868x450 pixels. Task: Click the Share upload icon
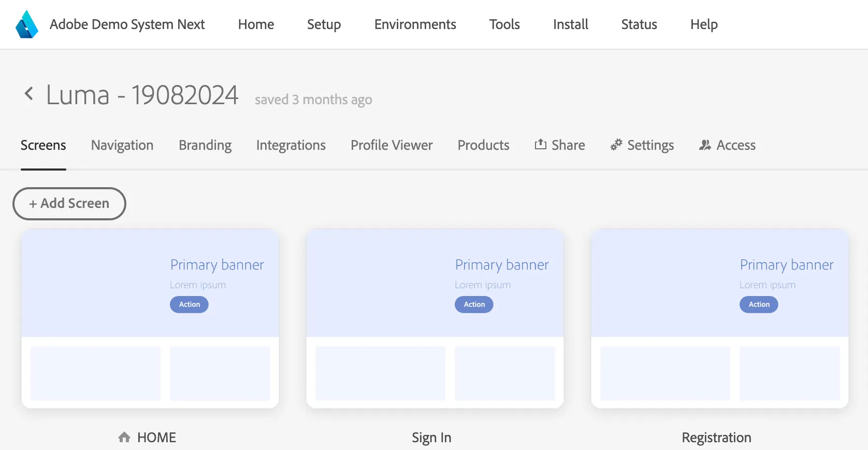[x=541, y=144]
